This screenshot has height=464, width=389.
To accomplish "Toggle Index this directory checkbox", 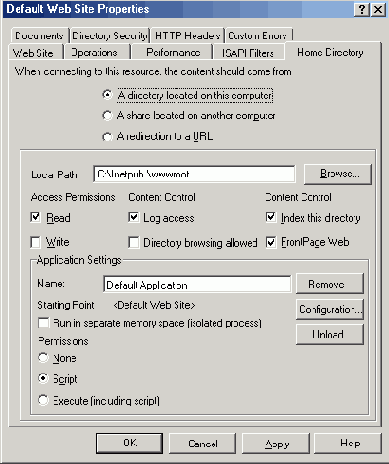I will [271, 217].
